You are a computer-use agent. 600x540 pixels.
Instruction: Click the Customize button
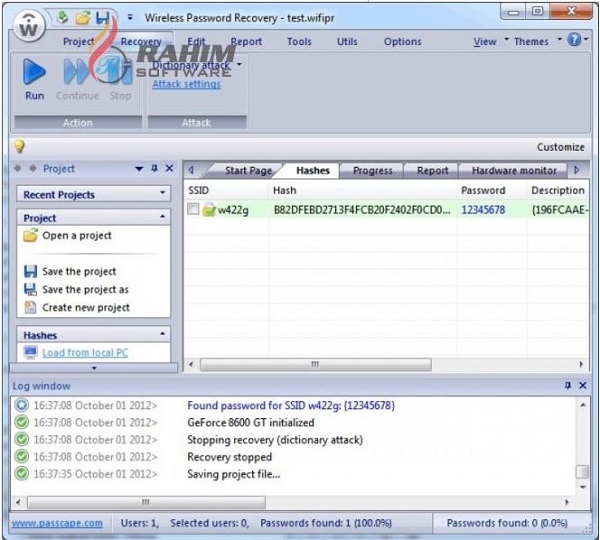560,147
